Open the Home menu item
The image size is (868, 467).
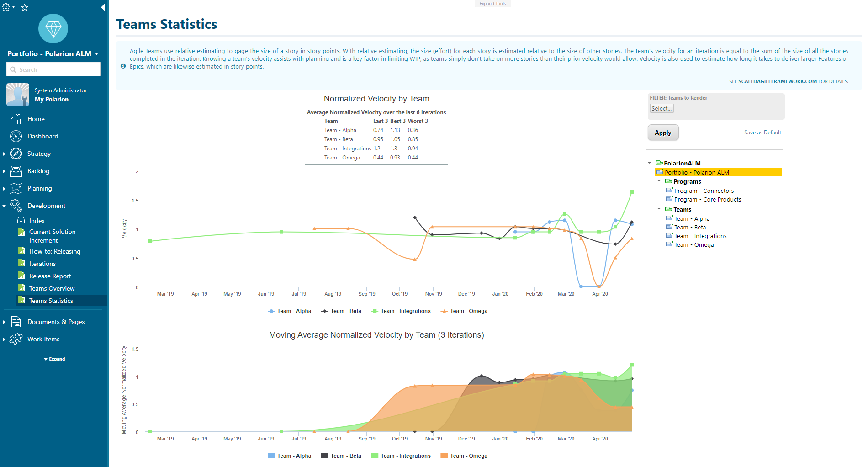pos(36,119)
